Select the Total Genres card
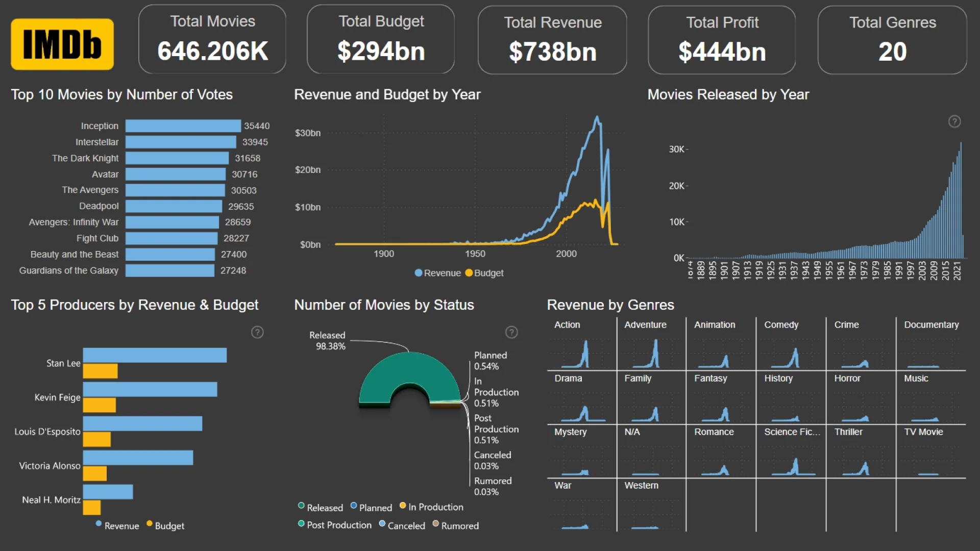980x551 pixels. [892, 40]
